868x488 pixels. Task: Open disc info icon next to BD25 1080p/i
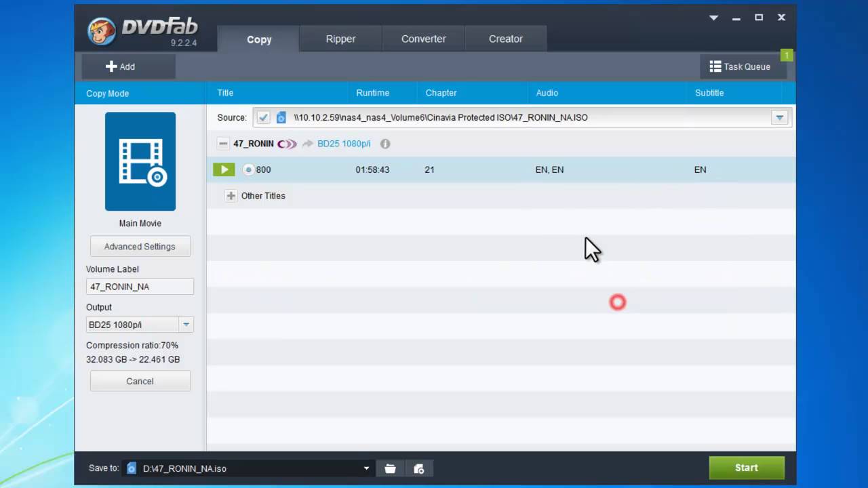click(385, 144)
